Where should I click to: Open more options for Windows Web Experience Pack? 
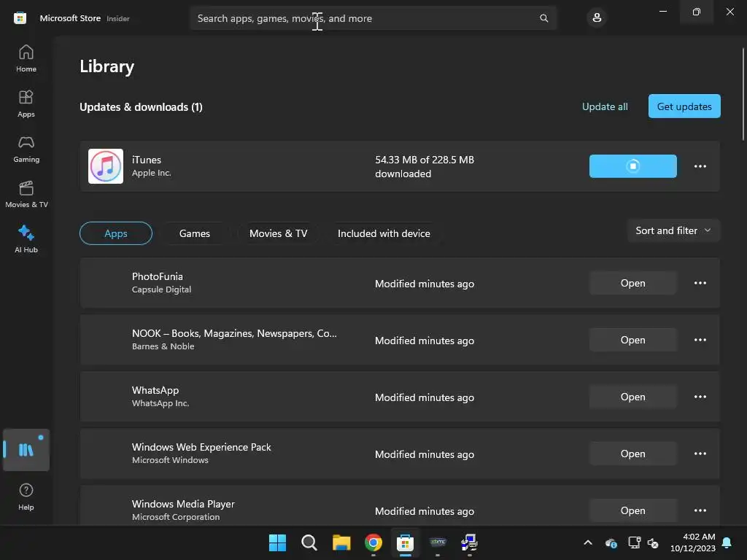(700, 454)
